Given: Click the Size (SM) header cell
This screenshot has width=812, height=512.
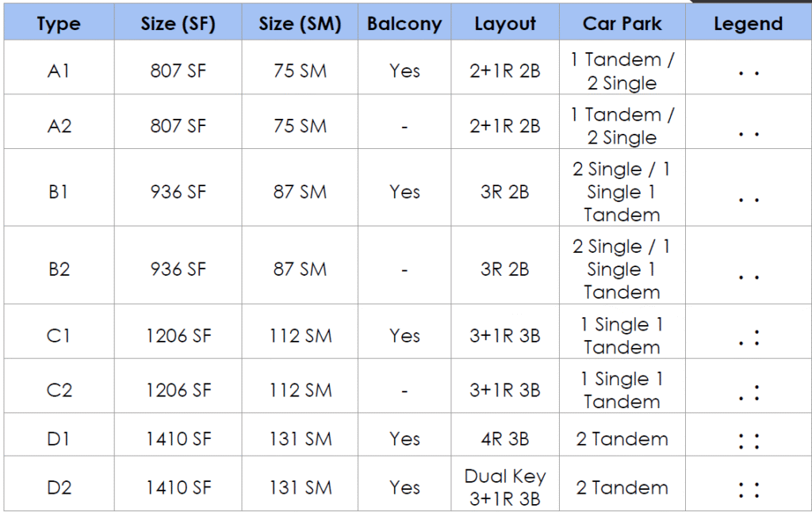Looking at the screenshot, I should pos(300,24).
